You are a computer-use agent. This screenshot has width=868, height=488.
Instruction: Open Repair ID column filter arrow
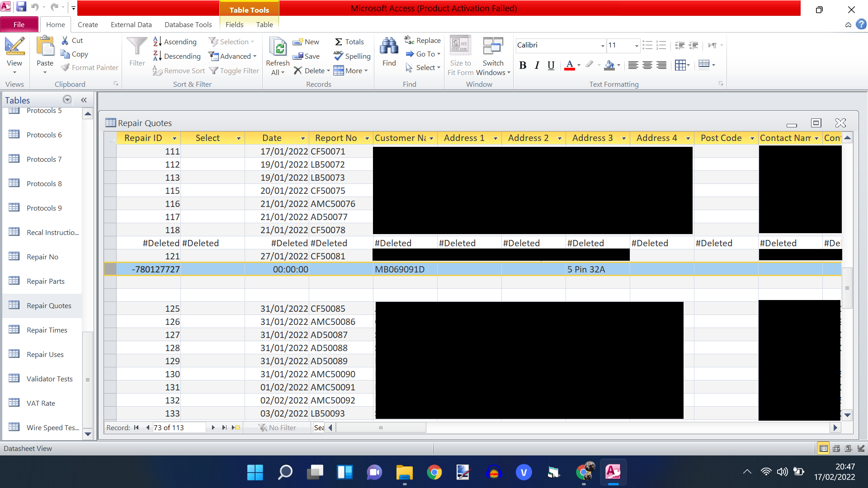[174, 138]
